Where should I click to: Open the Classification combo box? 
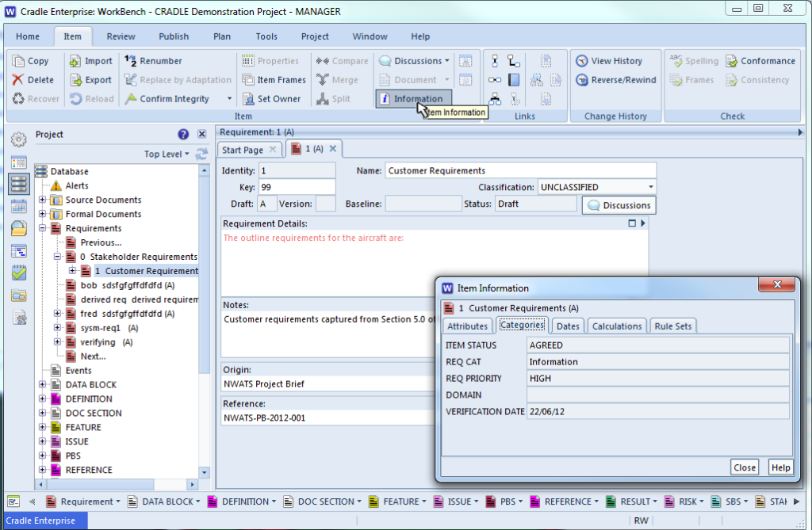pyautogui.click(x=597, y=188)
